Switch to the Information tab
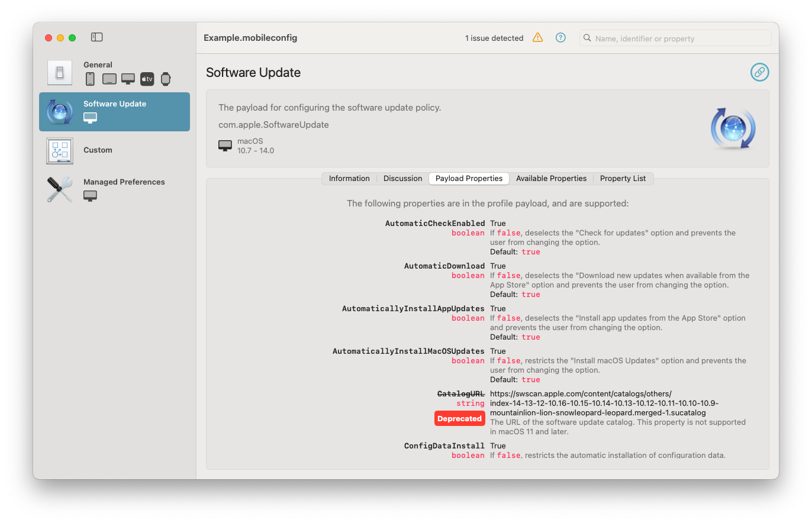The width and height of the screenshot is (812, 523). tap(349, 179)
